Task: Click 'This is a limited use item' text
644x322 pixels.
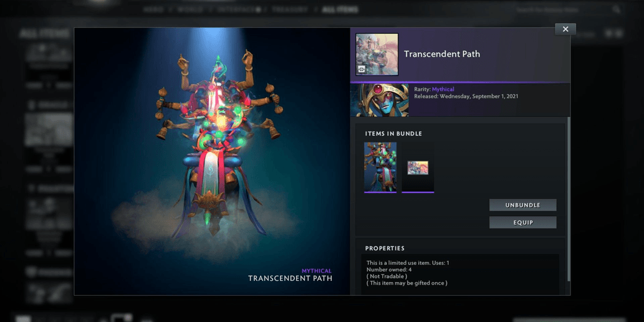Action: [x=408, y=263]
